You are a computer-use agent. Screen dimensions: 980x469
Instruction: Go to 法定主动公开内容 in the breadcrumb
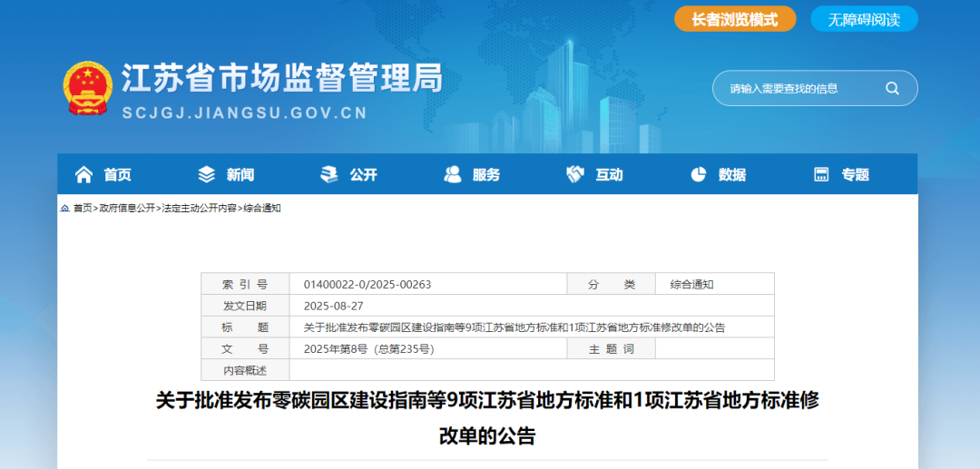(200, 208)
